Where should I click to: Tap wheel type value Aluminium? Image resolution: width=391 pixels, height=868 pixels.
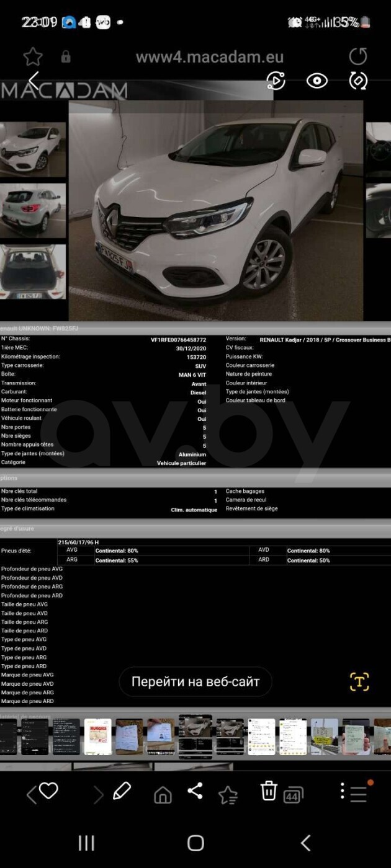tap(192, 454)
